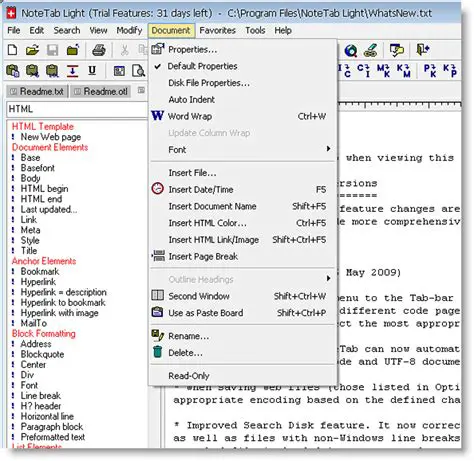This screenshot has height=461, width=474.
Task: Open the Tools menu
Action: (255, 30)
